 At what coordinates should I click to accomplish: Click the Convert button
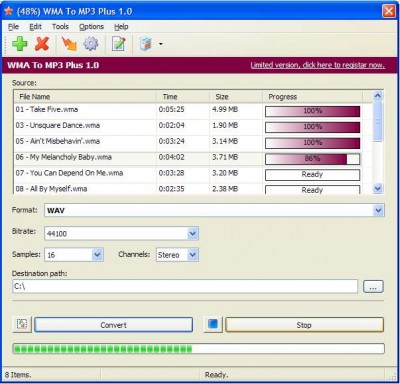click(113, 325)
